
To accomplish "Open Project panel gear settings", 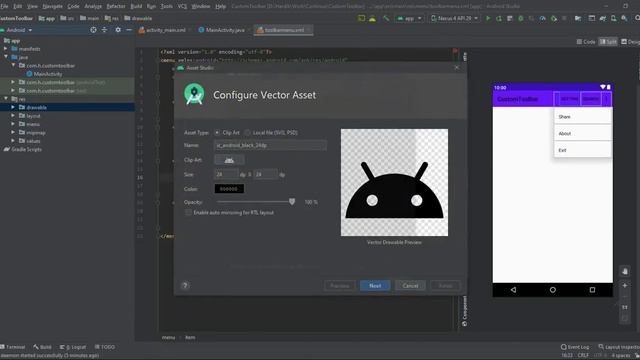I will pyautogui.click(x=118, y=30).
